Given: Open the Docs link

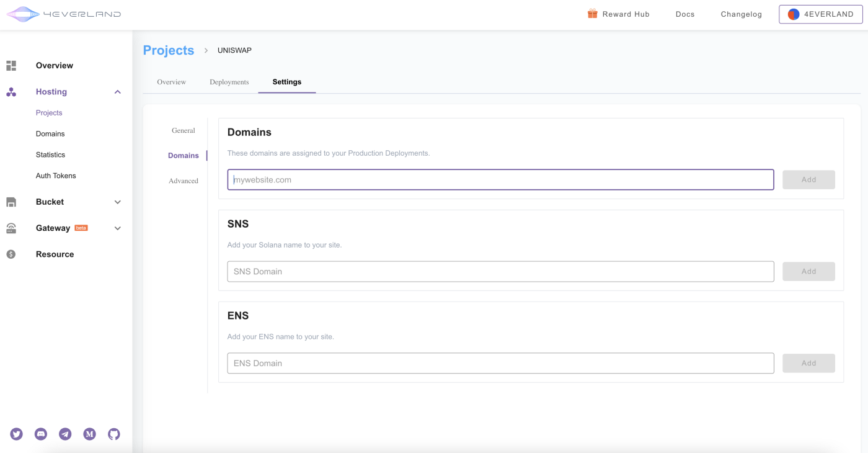Looking at the screenshot, I should coord(685,14).
